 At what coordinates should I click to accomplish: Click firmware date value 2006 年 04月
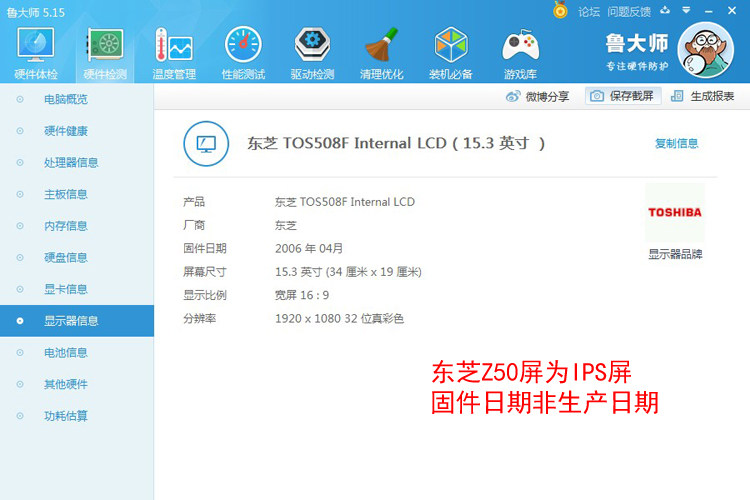[309, 248]
